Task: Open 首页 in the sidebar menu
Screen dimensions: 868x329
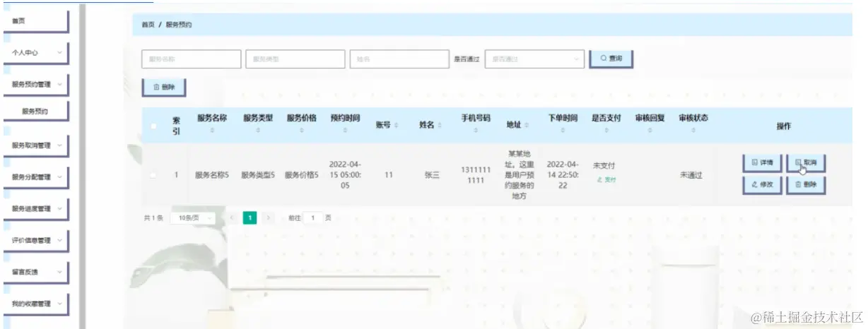Action: tap(35, 21)
